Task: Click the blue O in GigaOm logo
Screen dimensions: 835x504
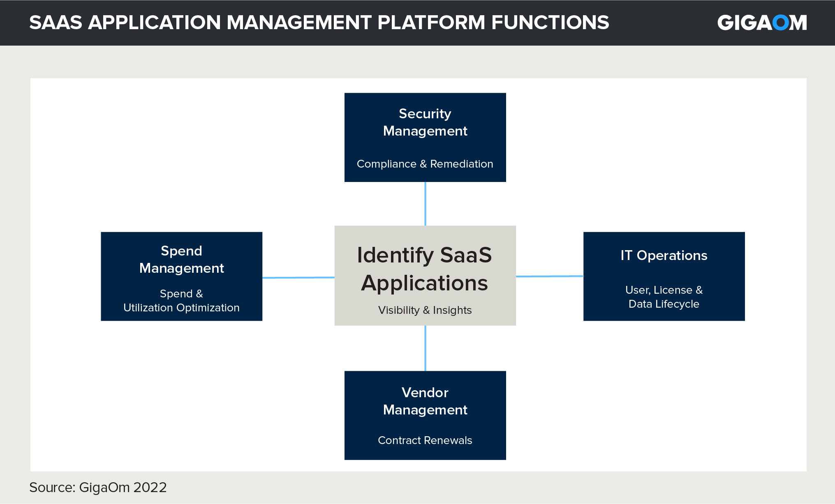Action: 780,23
